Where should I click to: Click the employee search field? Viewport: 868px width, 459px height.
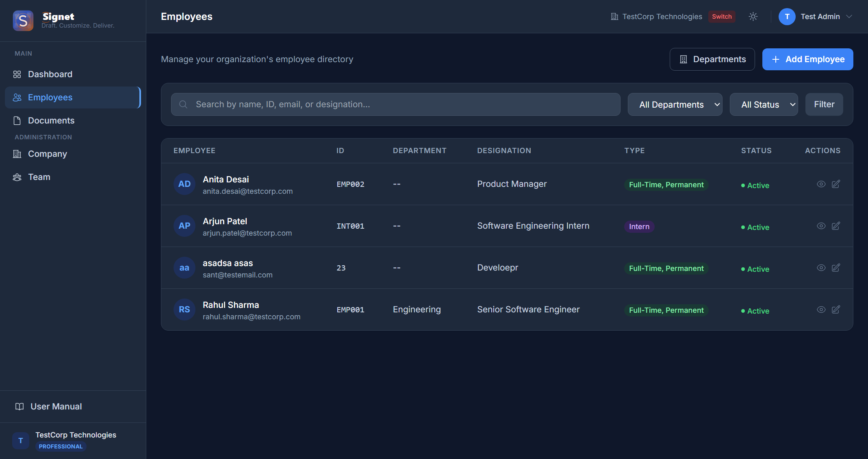(x=395, y=104)
